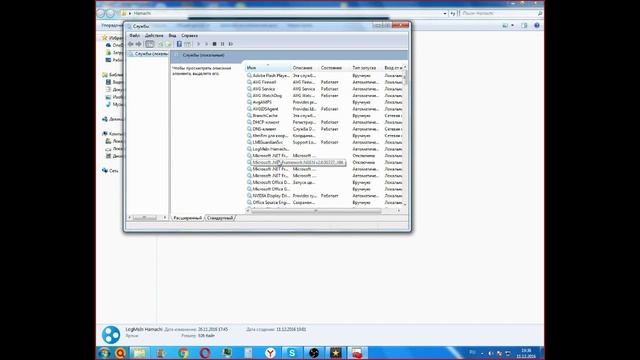Switch to the Стандартный tab

[220, 218]
